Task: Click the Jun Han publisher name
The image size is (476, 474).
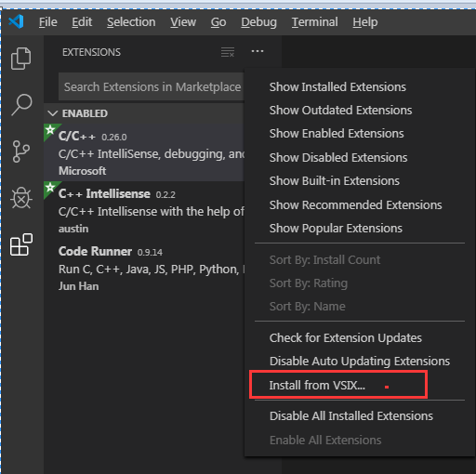Action: pos(79,286)
